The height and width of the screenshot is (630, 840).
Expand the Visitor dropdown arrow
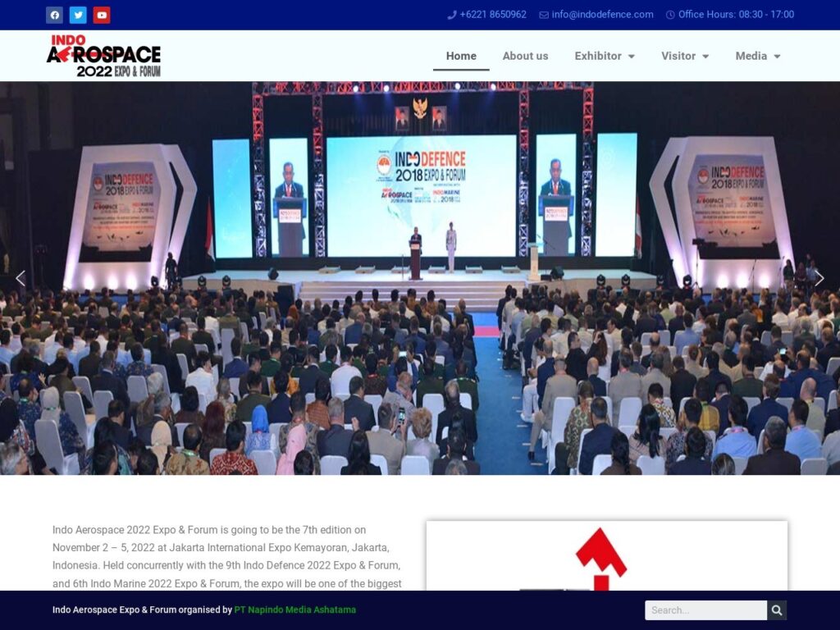pos(705,57)
